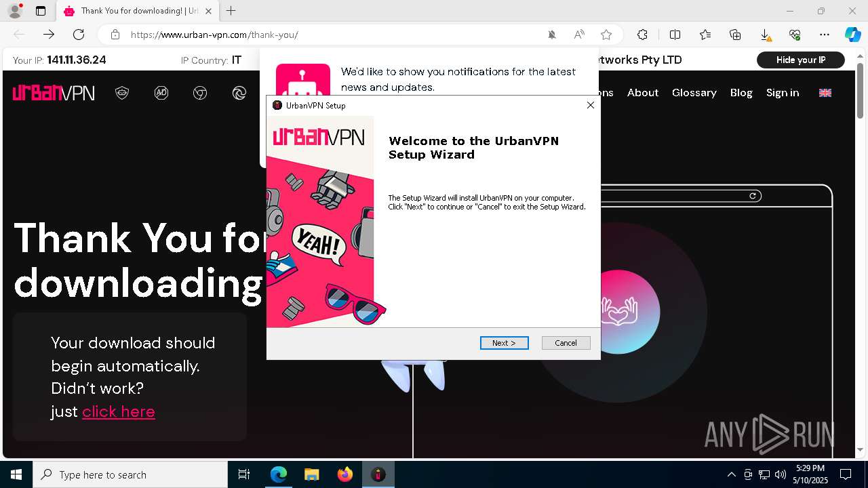Show hidden system tray icons
The width and height of the screenshot is (868, 488).
[x=731, y=474]
